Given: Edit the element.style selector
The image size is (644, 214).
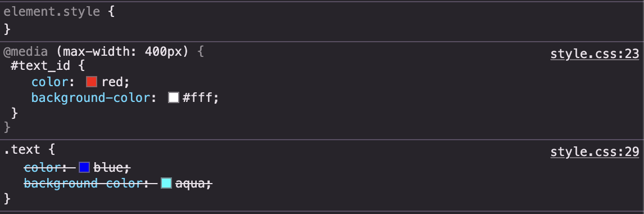Looking at the screenshot, I should [52, 11].
